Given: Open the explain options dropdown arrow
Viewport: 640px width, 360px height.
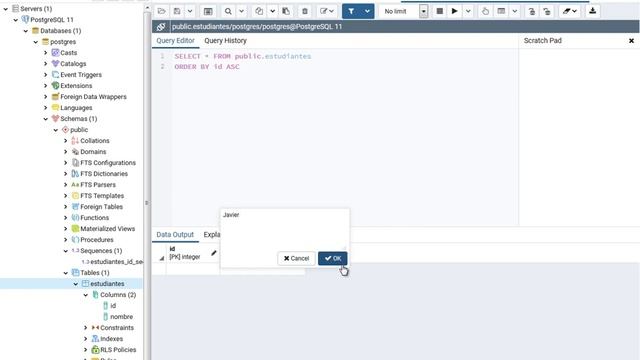Looking at the screenshot, I should pos(515,11).
